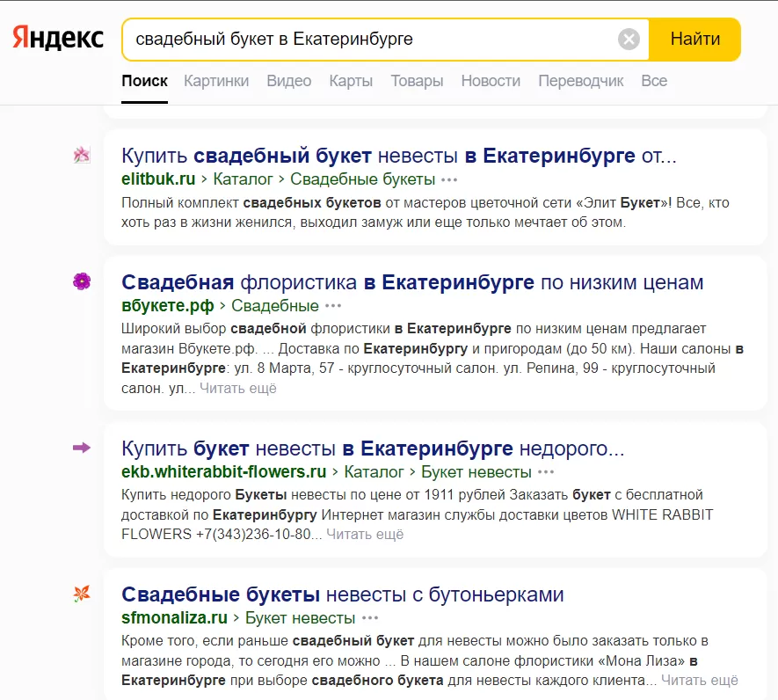778x700 pixels.
Task: Open the Товары tab
Action: (417, 81)
